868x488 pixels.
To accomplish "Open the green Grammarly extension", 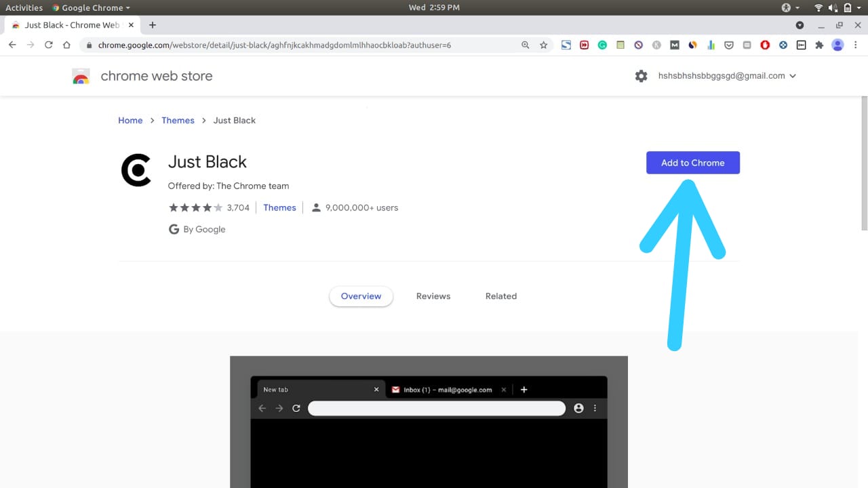I will click(602, 45).
